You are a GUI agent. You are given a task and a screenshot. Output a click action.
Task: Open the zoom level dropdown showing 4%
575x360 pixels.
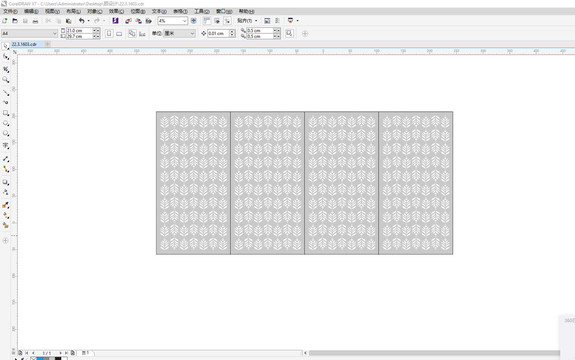[x=184, y=21]
